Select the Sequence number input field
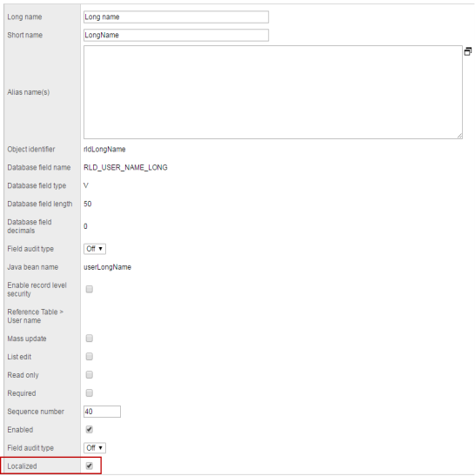The image size is (475, 476). tap(102, 412)
